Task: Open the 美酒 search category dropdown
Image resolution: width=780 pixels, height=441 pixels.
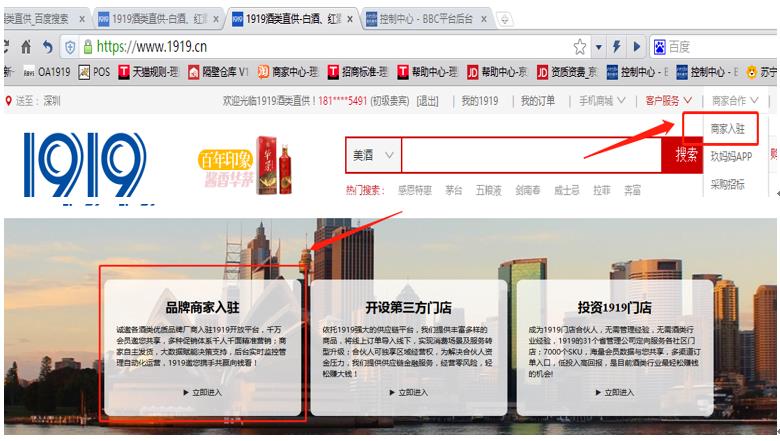Action: point(374,156)
